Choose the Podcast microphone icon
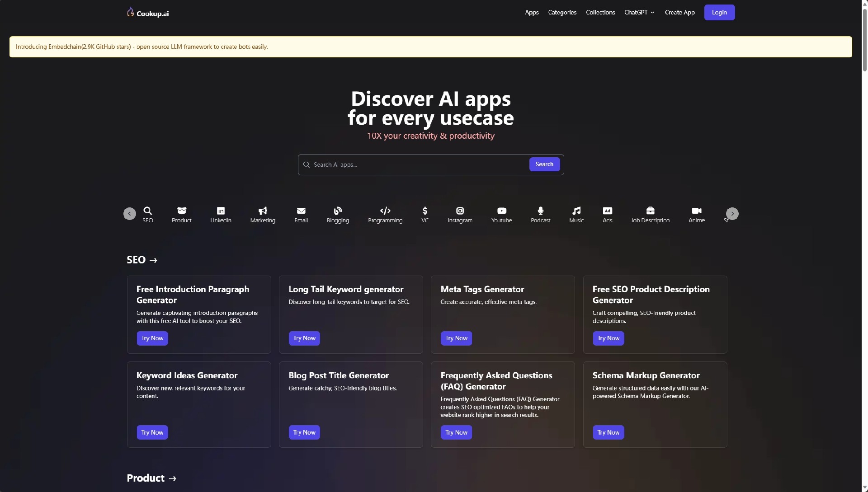 540,211
